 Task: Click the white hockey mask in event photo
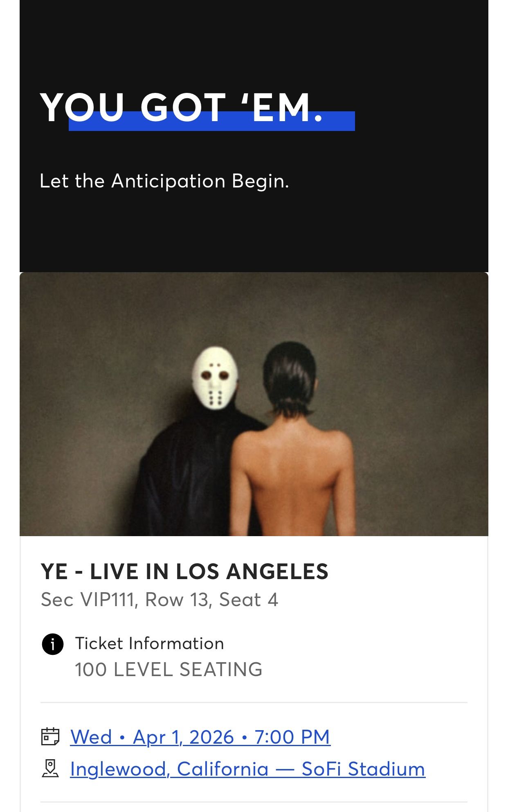(x=215, y=378)
